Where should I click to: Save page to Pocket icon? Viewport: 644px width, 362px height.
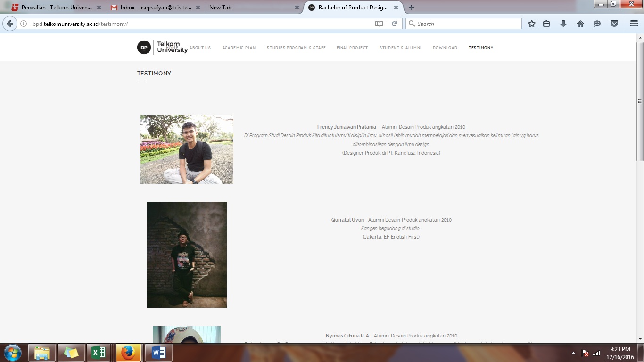(614, 24)
